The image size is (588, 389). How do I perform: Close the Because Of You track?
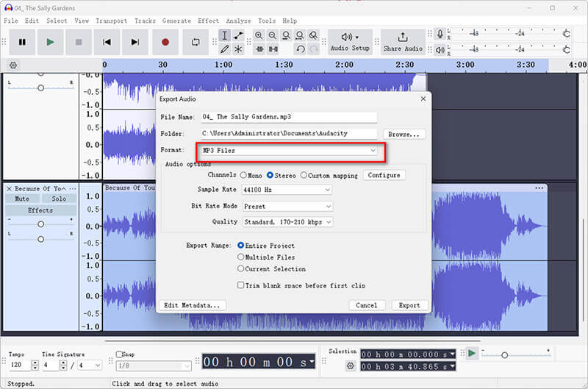pyautogui.click(x=9, y=189)
